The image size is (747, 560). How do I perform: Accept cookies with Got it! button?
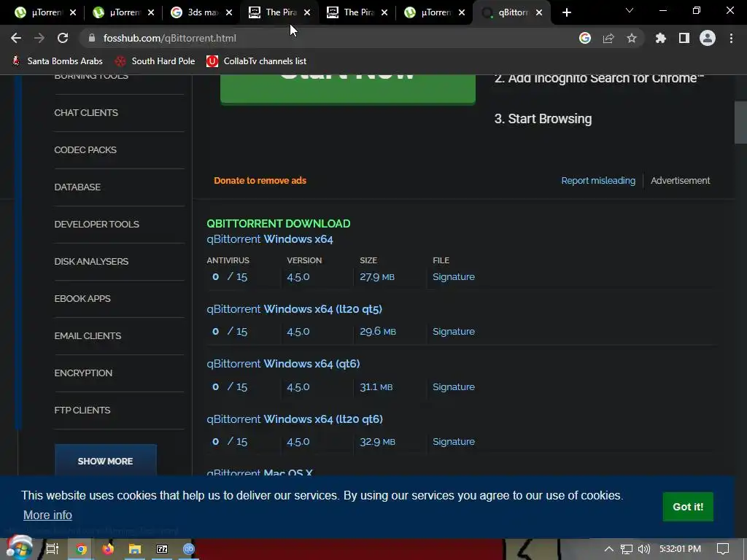[688, 507]
